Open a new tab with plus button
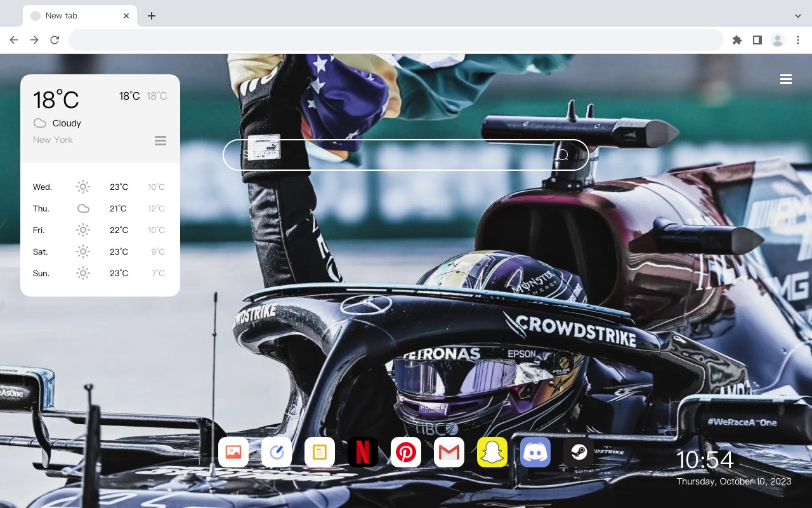Viewport: 812px width, 508px height. 151,16
